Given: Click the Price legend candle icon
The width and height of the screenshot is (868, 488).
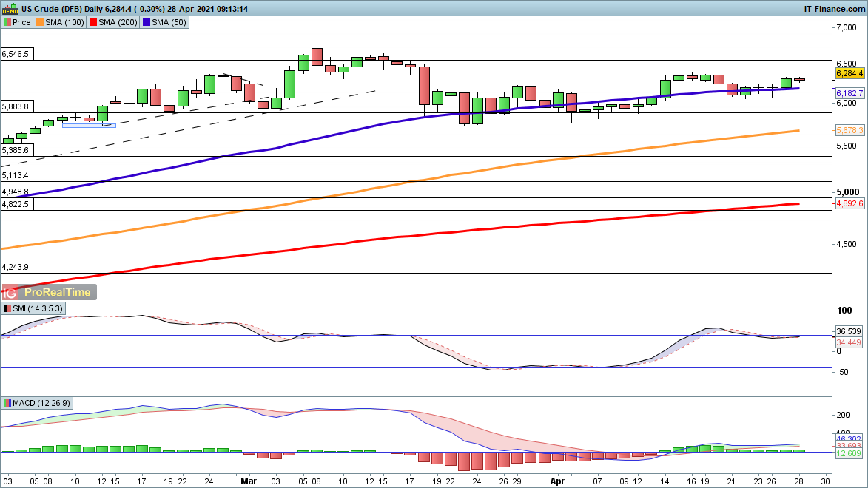Looking at the screenshot, I should point(7,22).
